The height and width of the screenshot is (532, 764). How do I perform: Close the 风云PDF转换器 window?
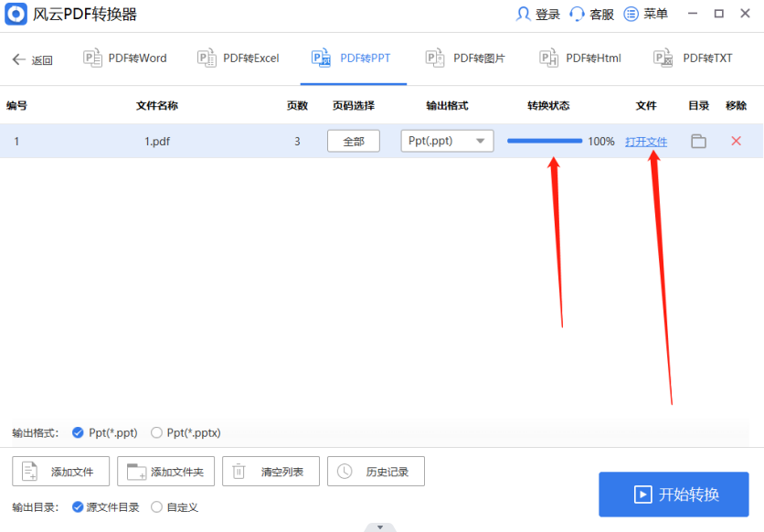pyautogui.click(x=745, y=14)
